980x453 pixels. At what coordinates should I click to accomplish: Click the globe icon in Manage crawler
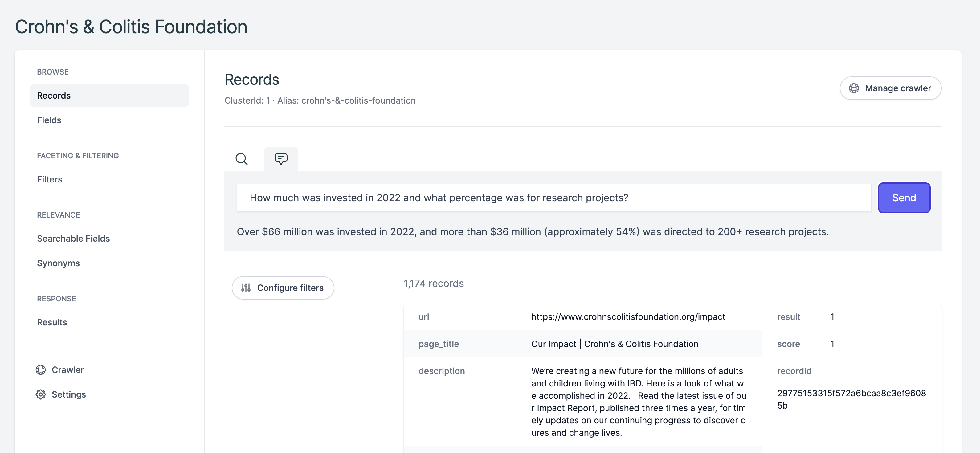854,88
